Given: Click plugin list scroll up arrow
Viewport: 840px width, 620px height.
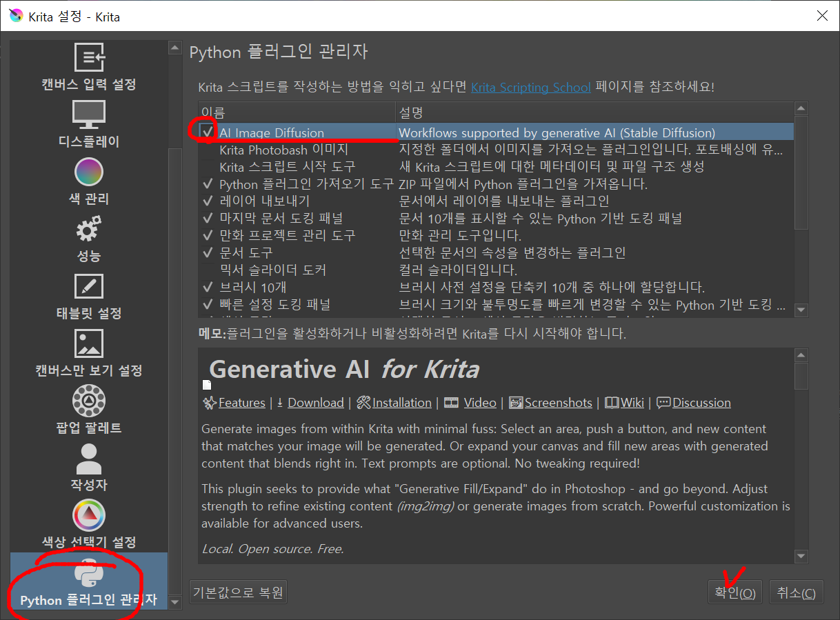Looking at the screenshot, I should point(801,108).
